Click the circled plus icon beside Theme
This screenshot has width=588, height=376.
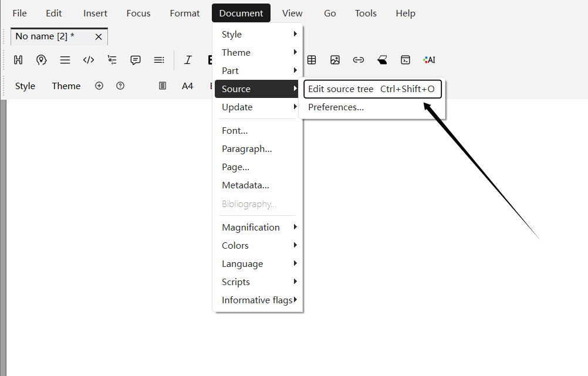coord(99,86)
